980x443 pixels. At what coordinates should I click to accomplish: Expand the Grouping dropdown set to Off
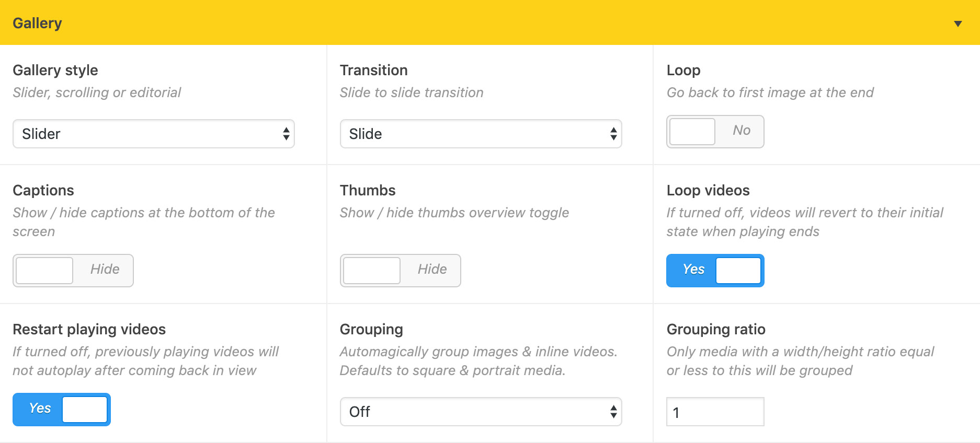click(481, 412)
